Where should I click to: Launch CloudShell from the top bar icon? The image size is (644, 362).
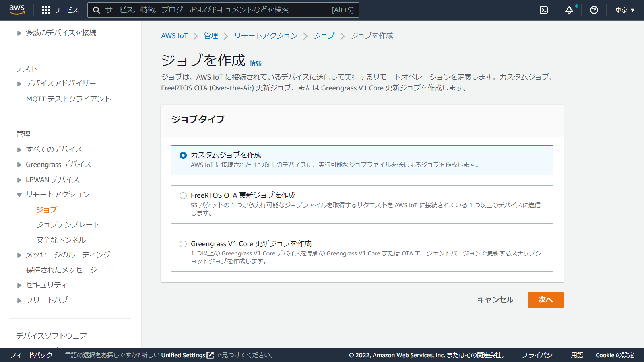tap(544, 10)
